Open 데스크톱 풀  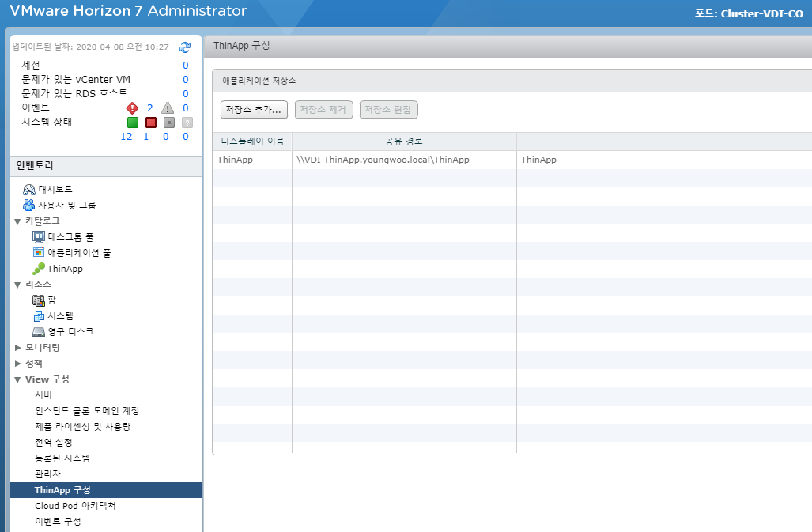point(71,237)
